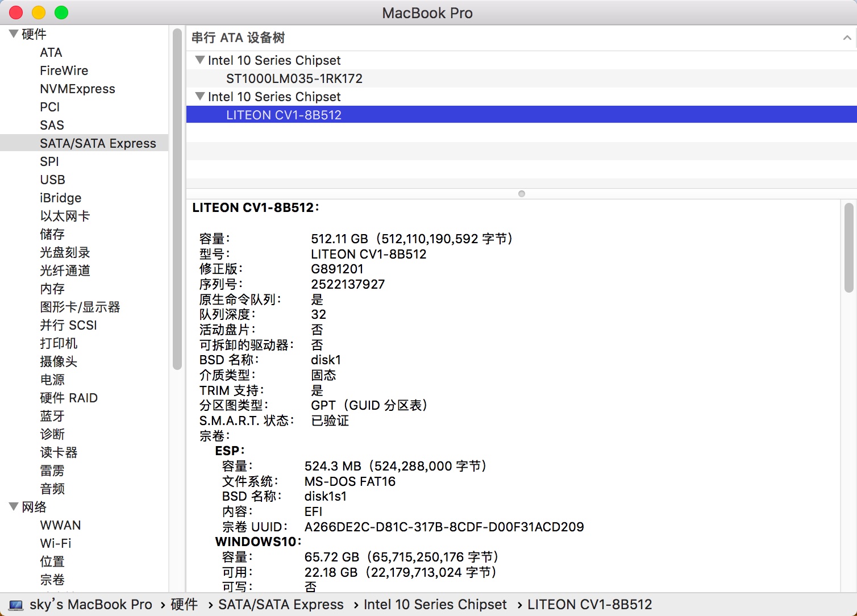Click the MacBook laptop icon in path bar
The width and height of the screenshot is (857, 616).
click(x=16, y=605)
